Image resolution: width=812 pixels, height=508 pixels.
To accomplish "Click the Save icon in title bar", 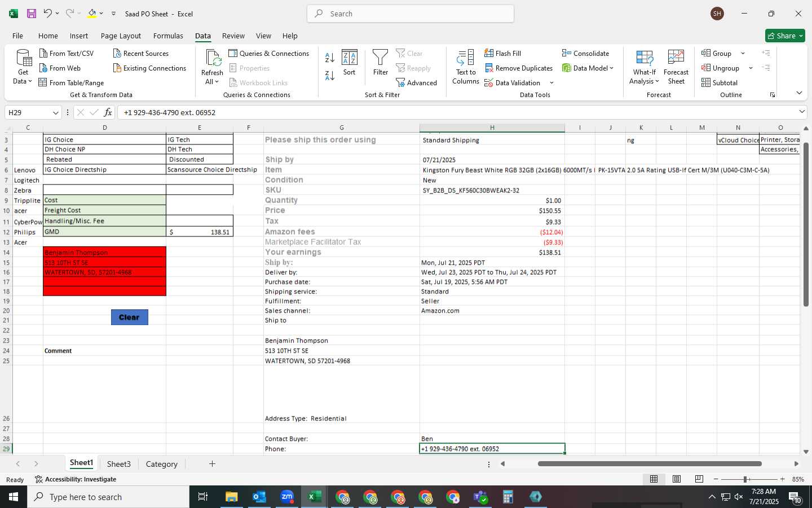I will [32, 14].
